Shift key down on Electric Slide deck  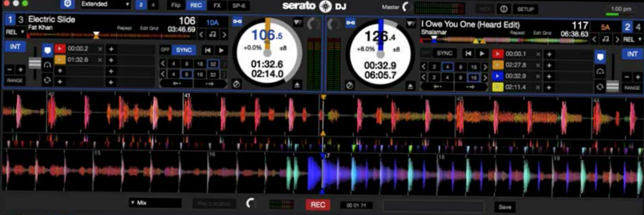coord(202,35)
